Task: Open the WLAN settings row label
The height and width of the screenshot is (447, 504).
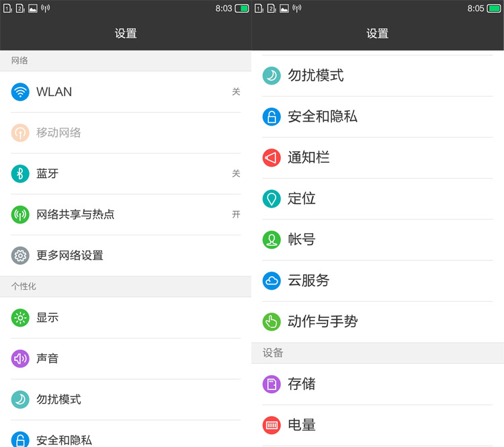Action: pos(54,92)
